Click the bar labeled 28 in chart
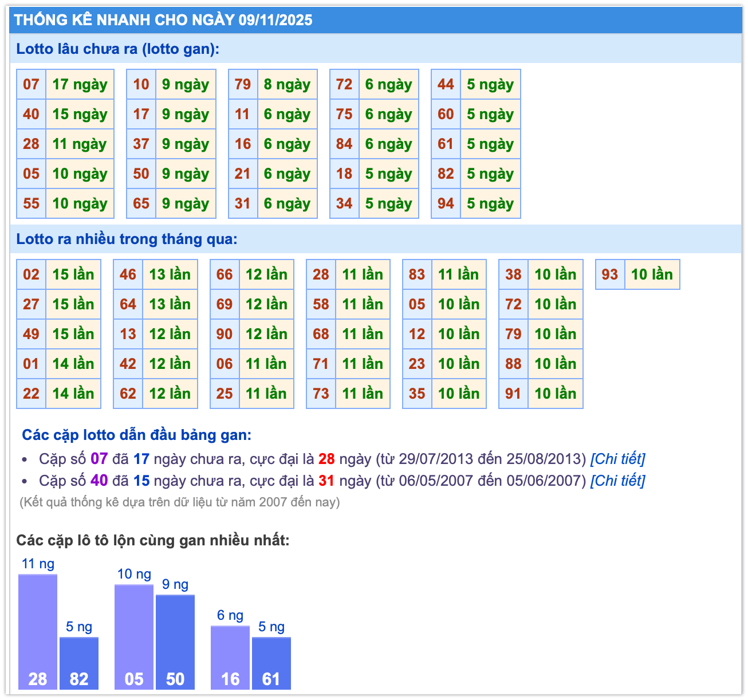This screenshot has height=700, width=748. tap(38, 631)
